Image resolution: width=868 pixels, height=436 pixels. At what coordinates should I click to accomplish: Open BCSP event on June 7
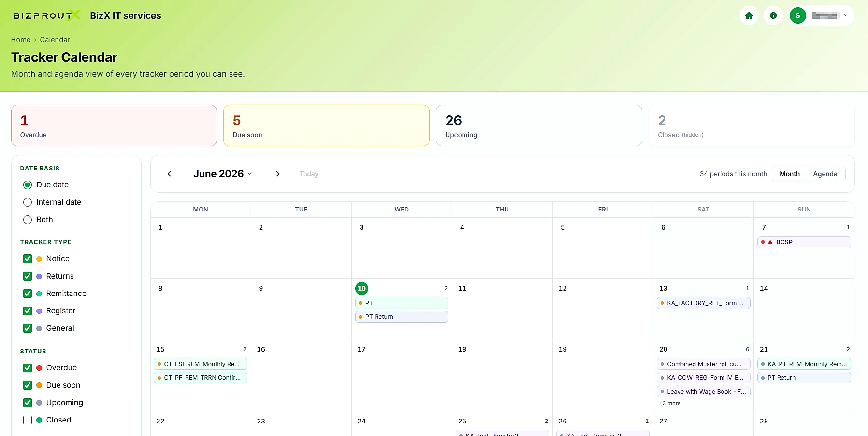804,242
